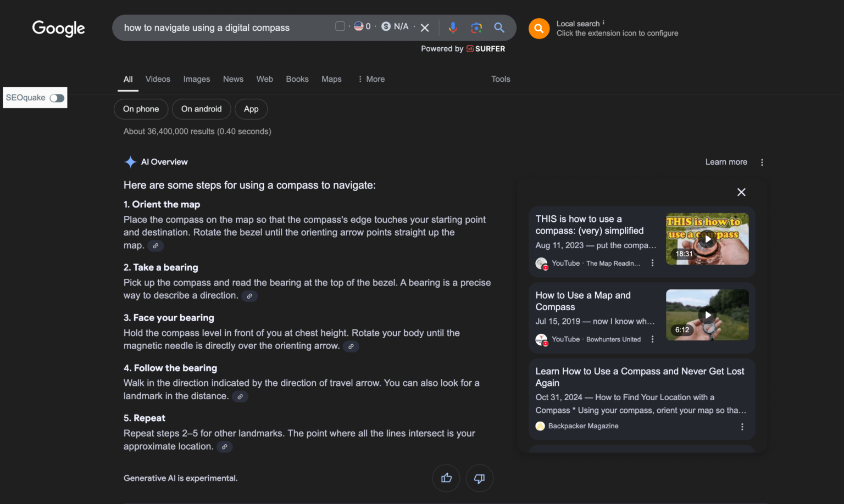Clear the search box text
The image size is (844, 504).
coord(425,27)
